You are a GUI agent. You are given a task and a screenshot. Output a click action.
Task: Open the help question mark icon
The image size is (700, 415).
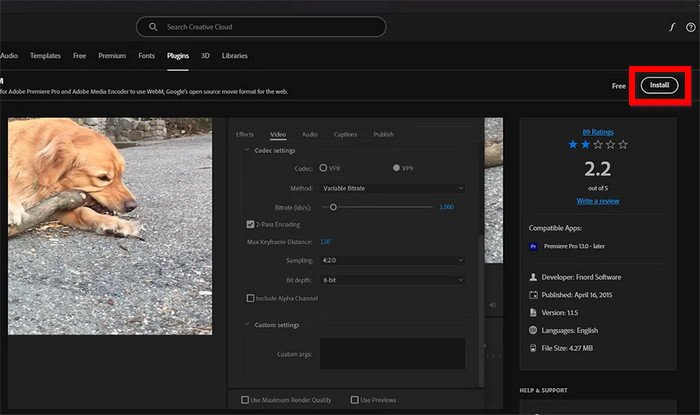tap(690, 27)
